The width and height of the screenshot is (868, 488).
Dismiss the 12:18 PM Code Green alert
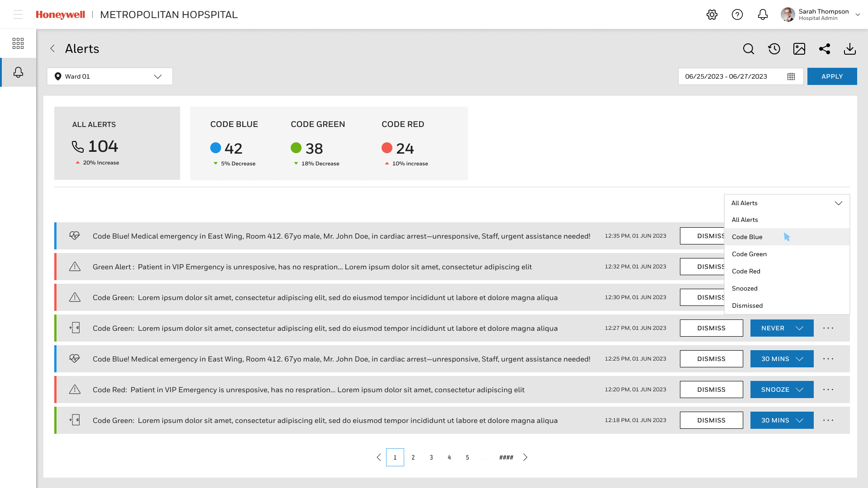(711, 420)
